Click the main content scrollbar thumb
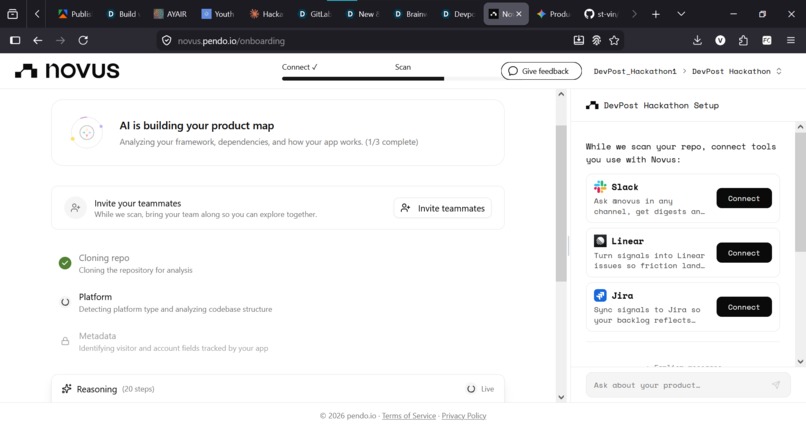Viewport: 806px width, 428px height. 561,203
